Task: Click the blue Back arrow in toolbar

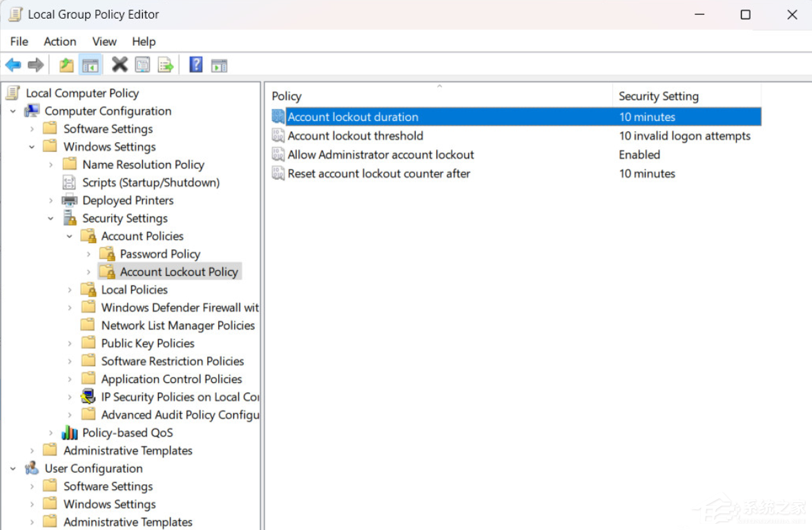Action: coord(13,66)
